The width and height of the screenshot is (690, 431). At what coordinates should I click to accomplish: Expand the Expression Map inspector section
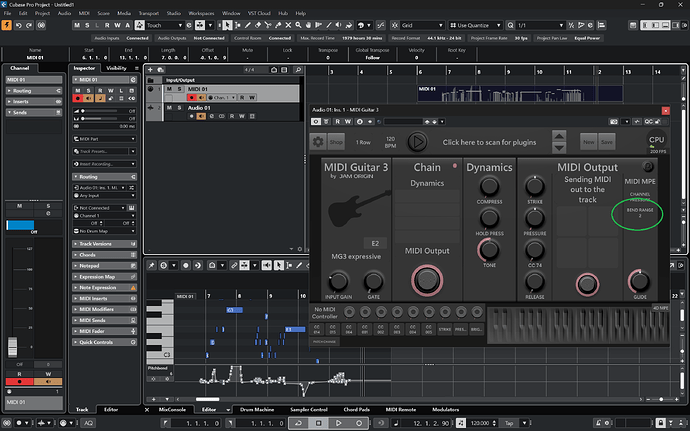point(105,277)
